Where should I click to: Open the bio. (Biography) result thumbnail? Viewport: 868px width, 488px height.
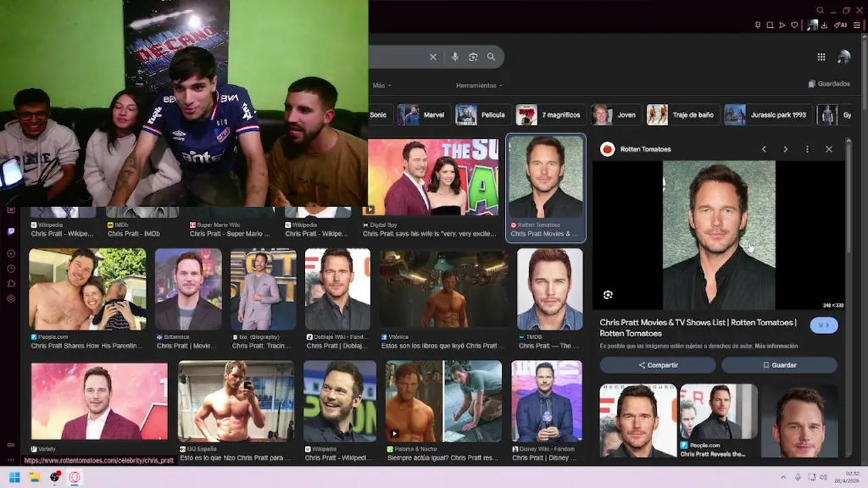[x=263, y=289]
